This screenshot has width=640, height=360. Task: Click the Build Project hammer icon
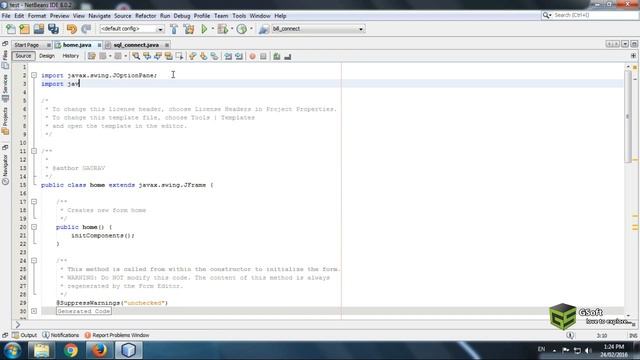[174, 29]
